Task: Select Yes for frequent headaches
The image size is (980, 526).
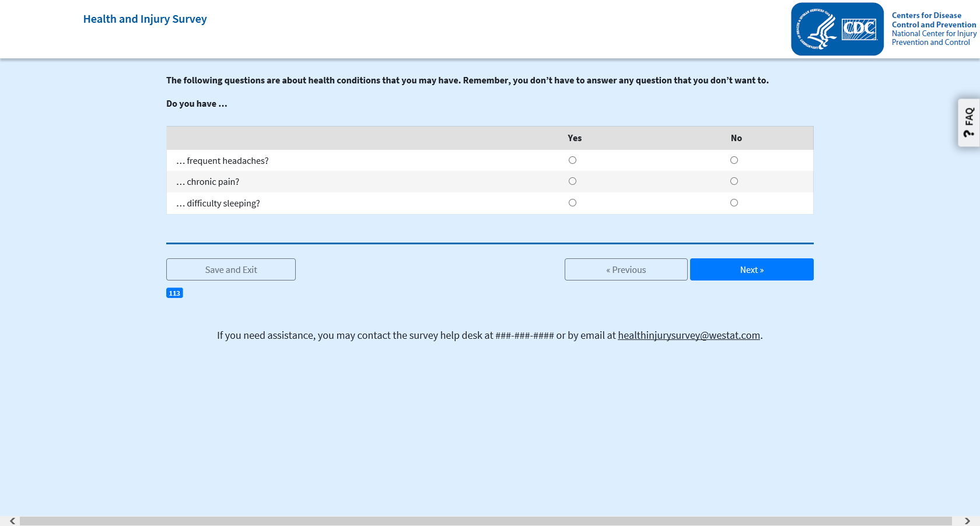Action: click(572, 160)
